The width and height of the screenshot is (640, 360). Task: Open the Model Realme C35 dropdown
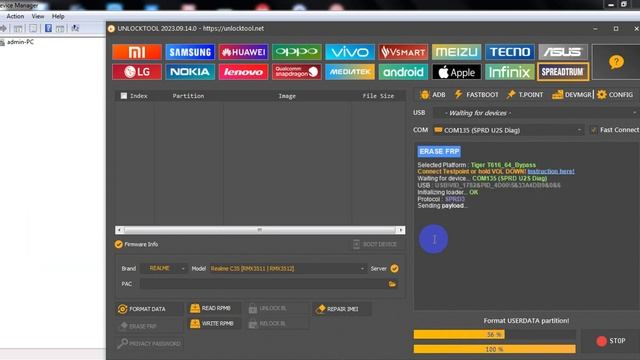pos(287,268)
